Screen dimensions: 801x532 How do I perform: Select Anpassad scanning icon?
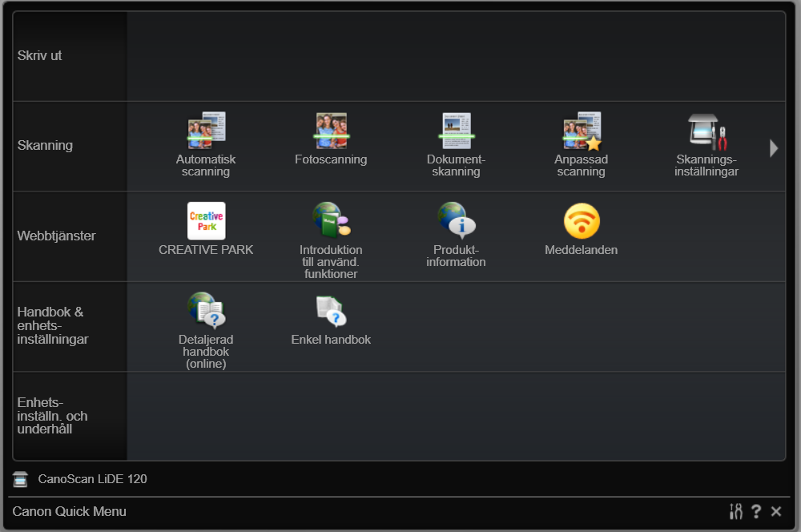(x=581, y=131)
